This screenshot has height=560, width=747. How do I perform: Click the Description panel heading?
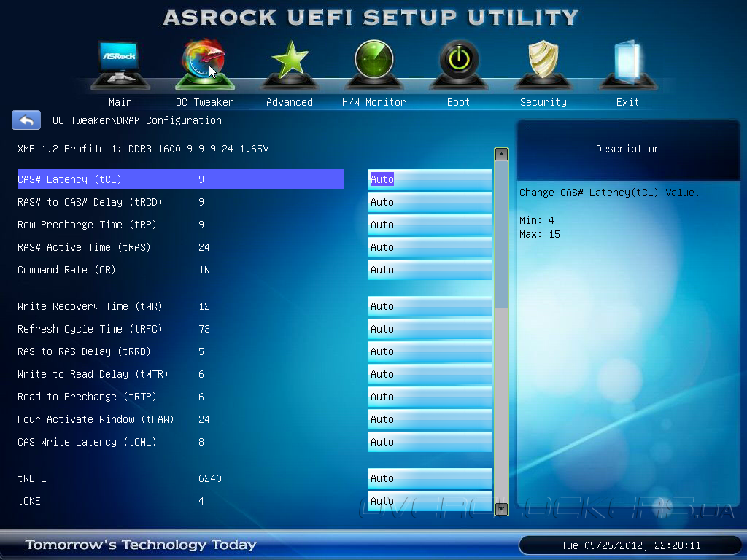pyautogui.click(x=628, y=149)
